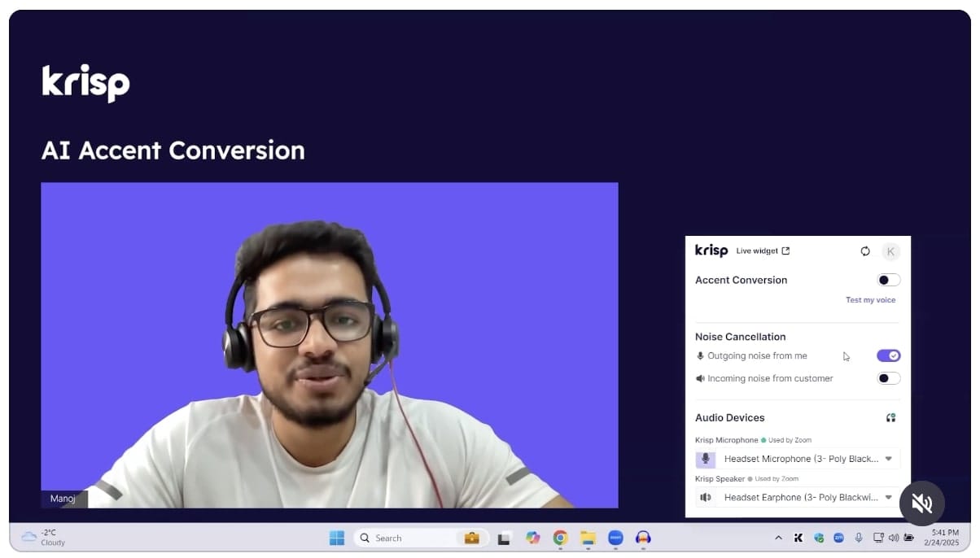The image size is (980, 558).
Task: Open the K profile avatar in Krisp widget
Action: click(x=890, y=251)
